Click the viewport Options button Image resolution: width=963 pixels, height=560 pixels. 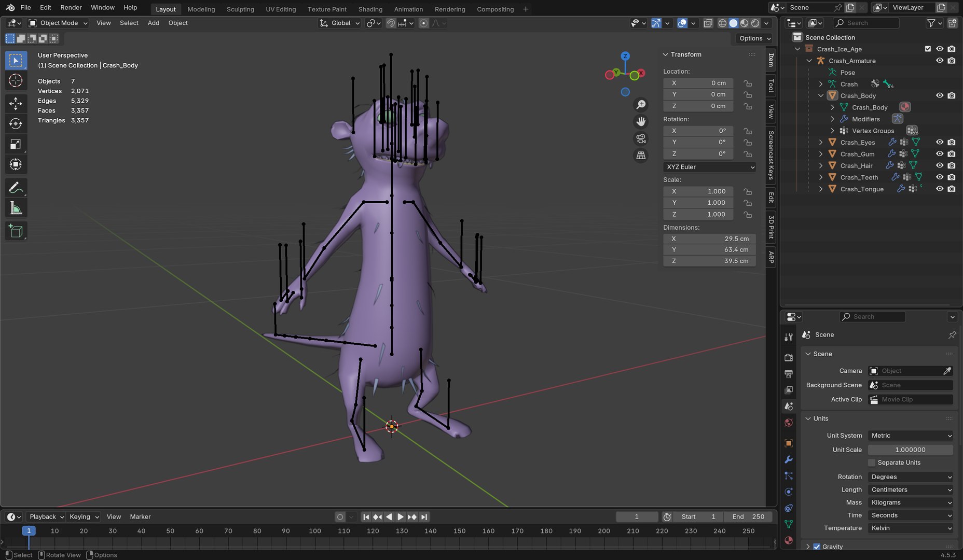pyautogui.click(x=754, y=38)
